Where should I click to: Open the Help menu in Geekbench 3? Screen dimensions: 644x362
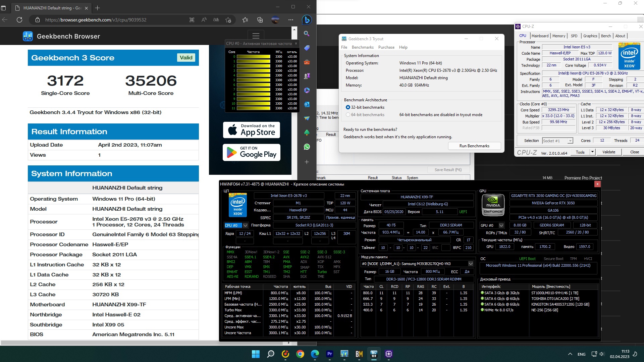[403, 47]
